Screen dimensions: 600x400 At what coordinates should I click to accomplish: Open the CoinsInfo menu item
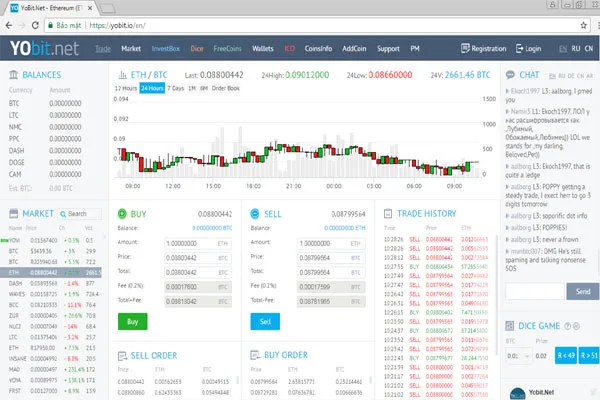pyautogui.click(x=318, y=49)
